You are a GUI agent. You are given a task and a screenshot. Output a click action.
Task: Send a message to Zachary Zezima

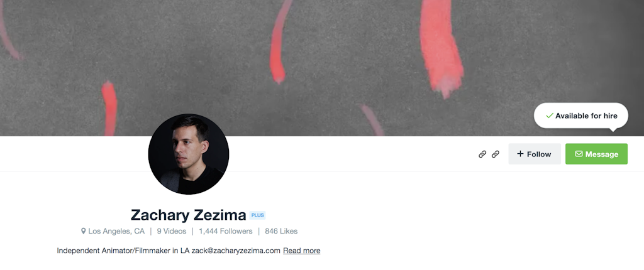(596, 154)
